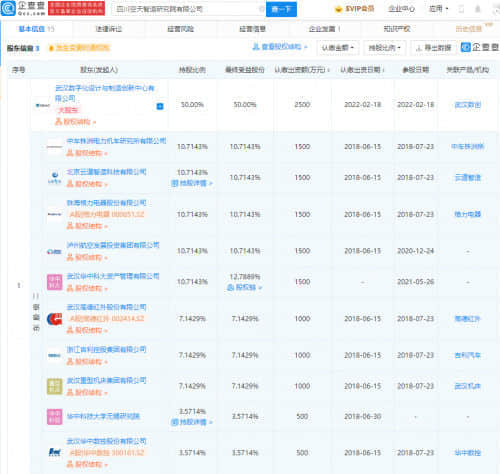Sort by 认缴出资额(万元) column header
Image resolution: width=500 pixels, height=474 pixels.
[302, 70]
